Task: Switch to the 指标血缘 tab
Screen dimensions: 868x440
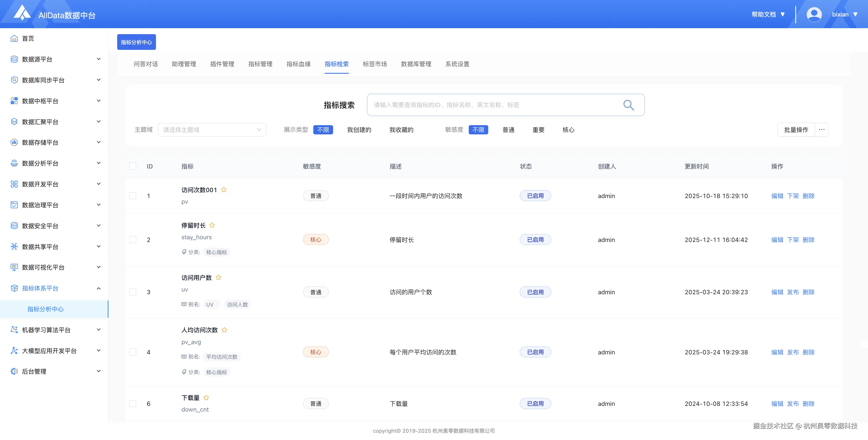Action: (298, 64)
